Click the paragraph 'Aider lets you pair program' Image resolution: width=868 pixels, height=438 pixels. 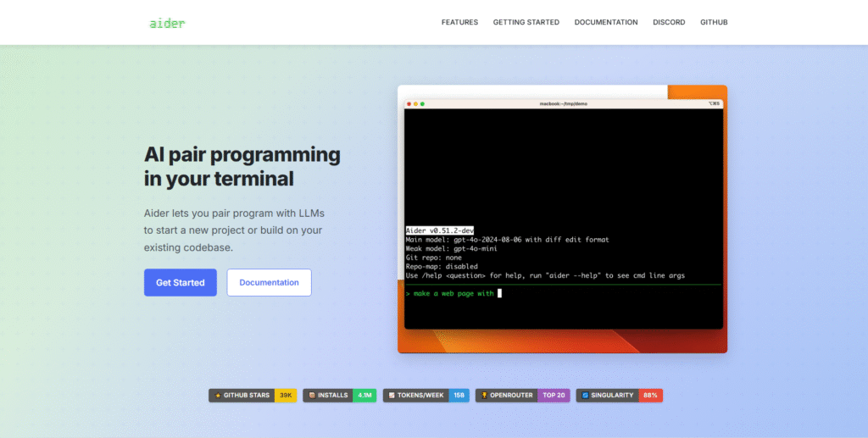234,230
